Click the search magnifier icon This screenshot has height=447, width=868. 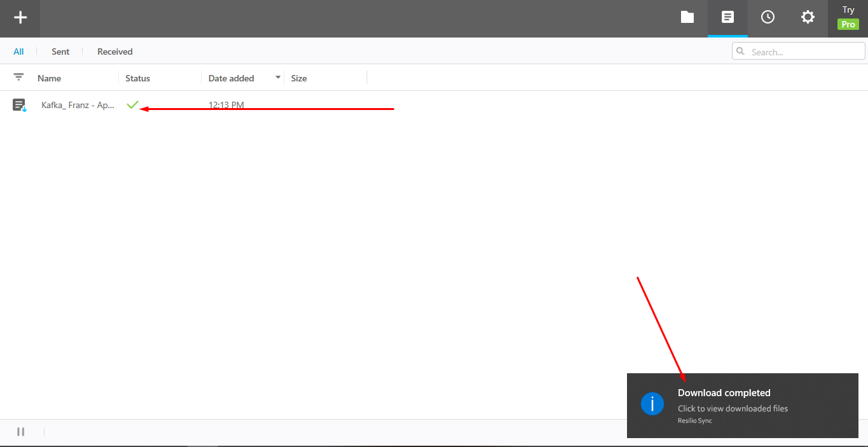pos(740,51)
